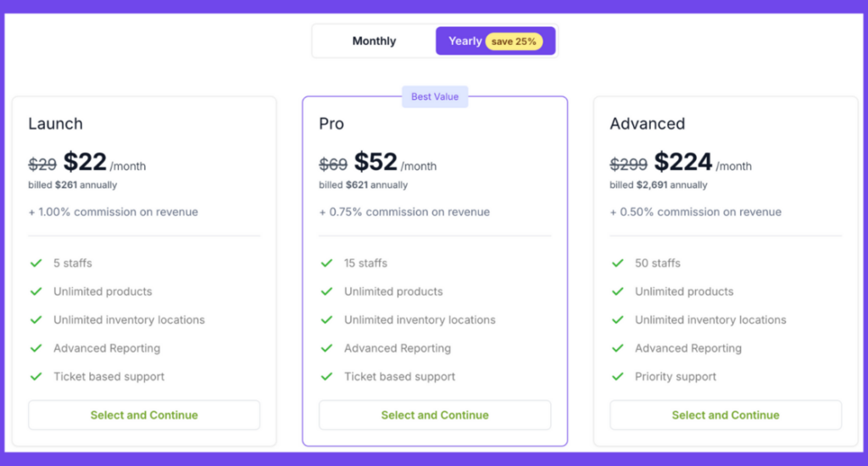Click billed $2,691 annually text

coord(658,185)
